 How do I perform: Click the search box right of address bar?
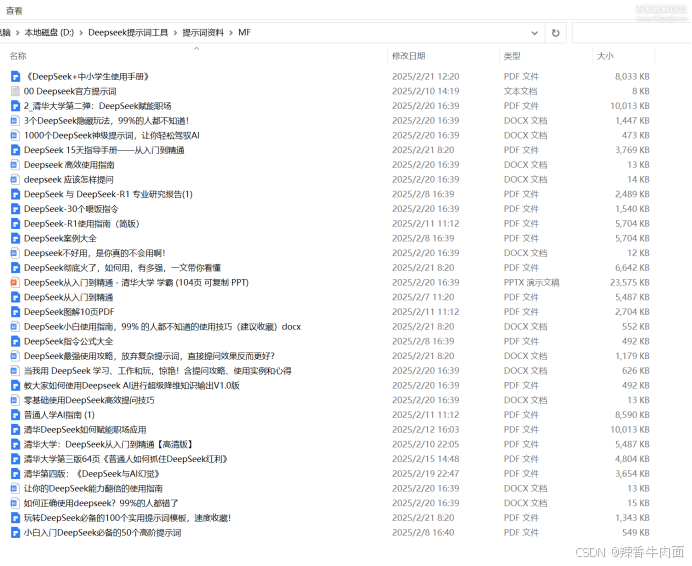click(632, 33)
